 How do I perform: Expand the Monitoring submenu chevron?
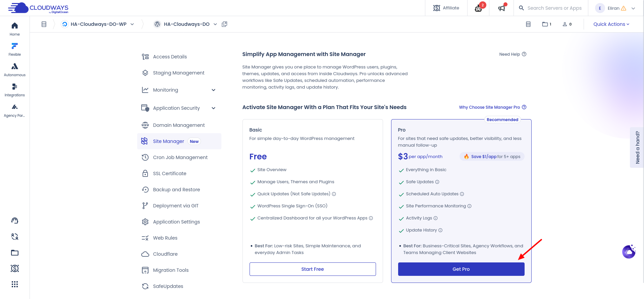tap(214, 90)
